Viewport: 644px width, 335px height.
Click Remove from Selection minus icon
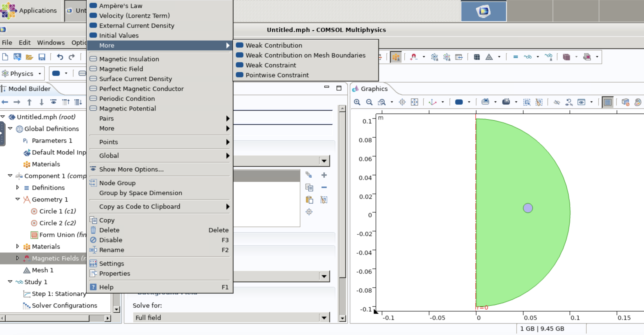point(324,187)
